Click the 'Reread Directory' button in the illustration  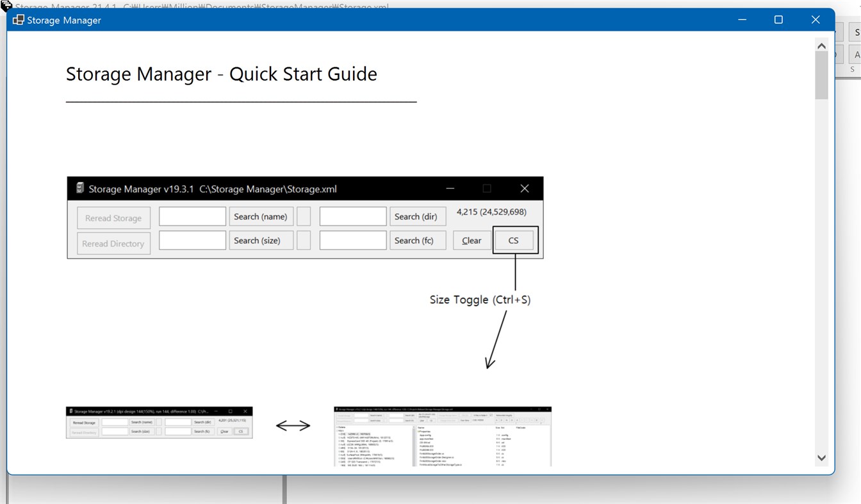tap(113, 243)
